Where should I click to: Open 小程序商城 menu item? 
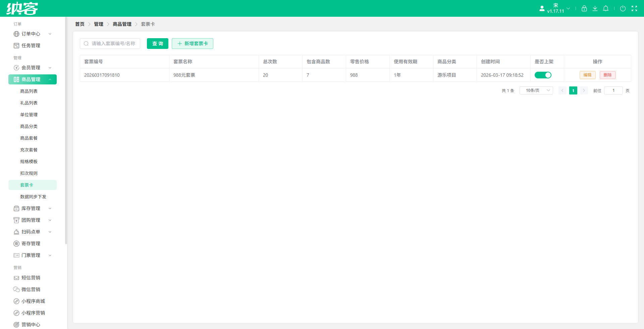[33, 301]
